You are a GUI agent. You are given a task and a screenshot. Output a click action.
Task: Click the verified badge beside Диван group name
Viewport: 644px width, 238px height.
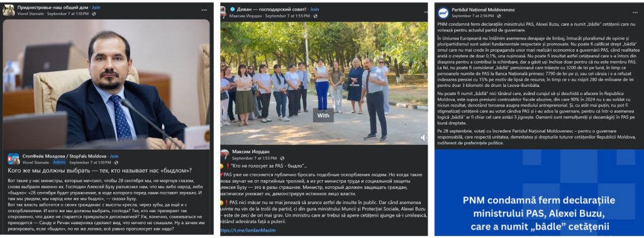point(233,9)
